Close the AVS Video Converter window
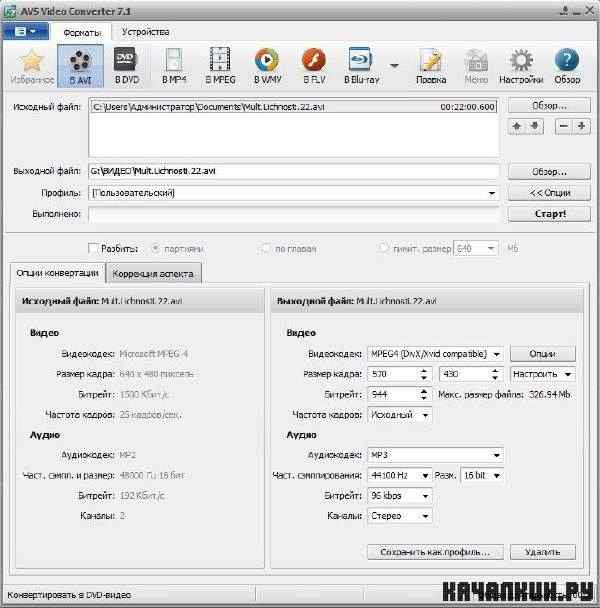600x608 pixels. coord(590,10)
